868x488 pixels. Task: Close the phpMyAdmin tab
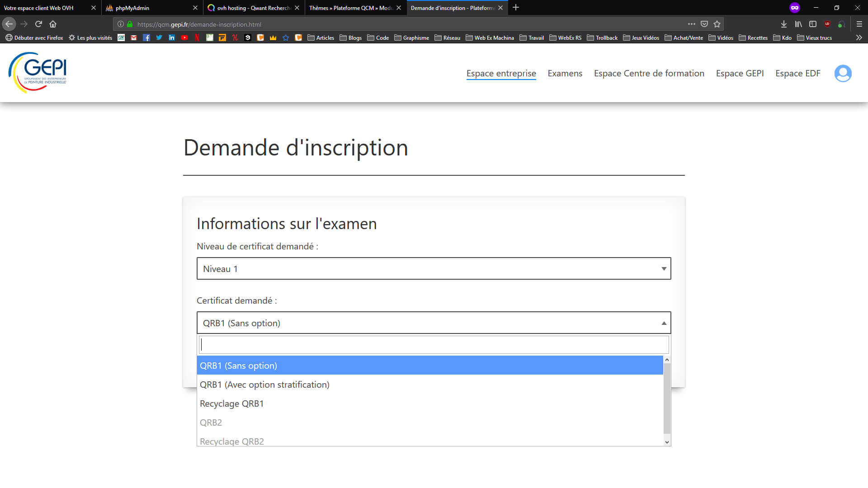[195, 8]
